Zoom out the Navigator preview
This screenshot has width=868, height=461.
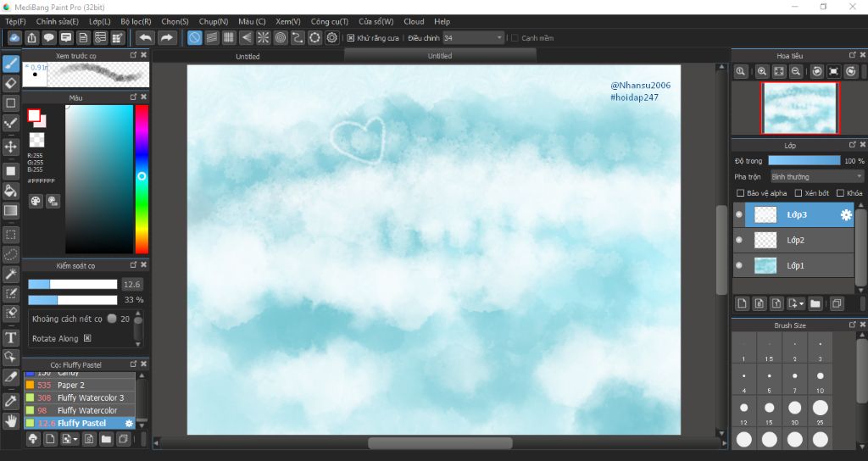(795, 71)
